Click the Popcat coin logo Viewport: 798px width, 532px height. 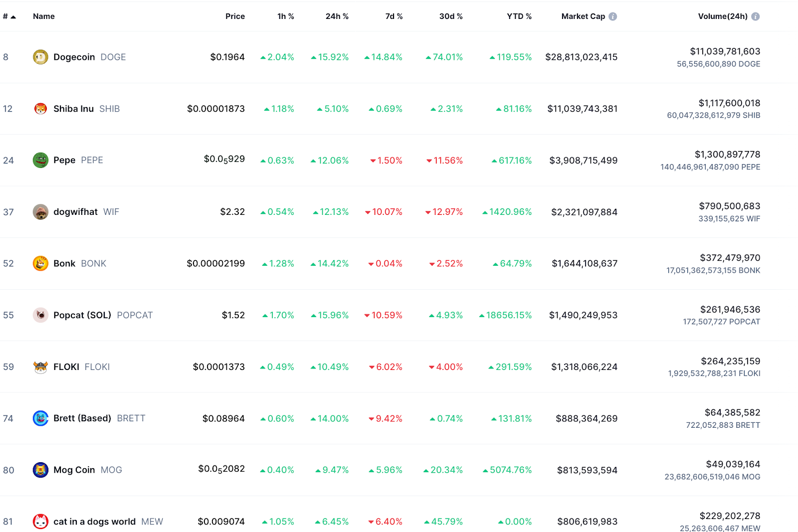point(40,315)
